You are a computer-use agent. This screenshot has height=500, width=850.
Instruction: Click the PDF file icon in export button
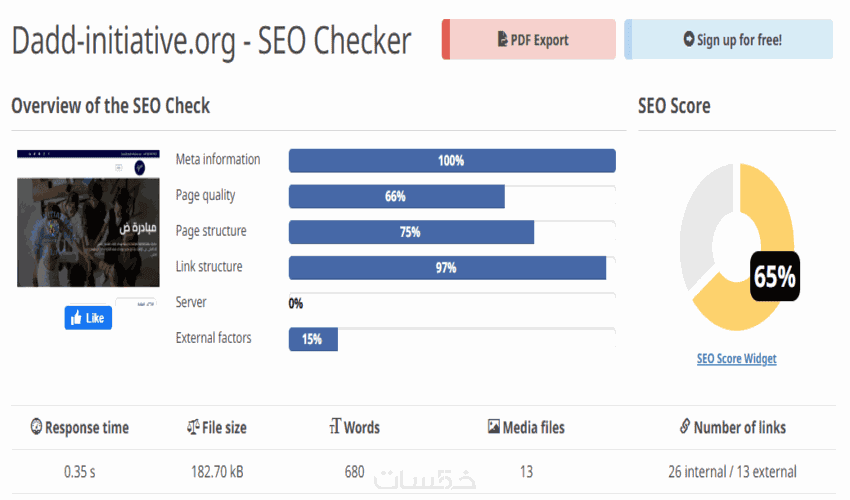click(x=503, y=40)
